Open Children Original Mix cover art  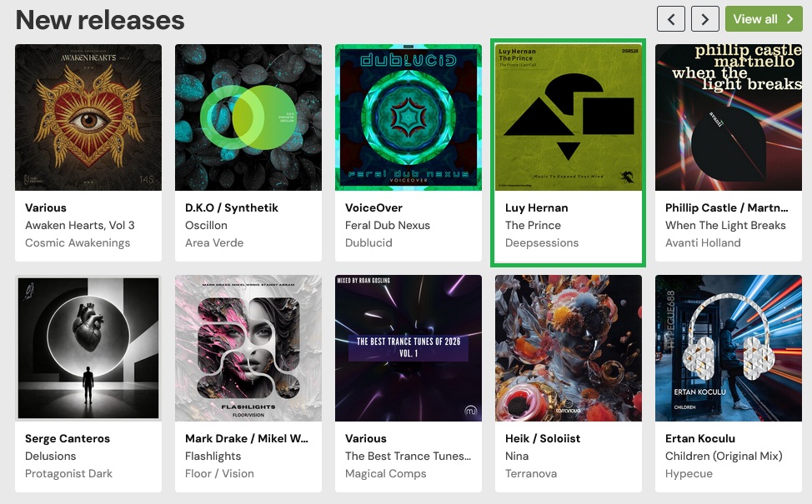[729, 348]
